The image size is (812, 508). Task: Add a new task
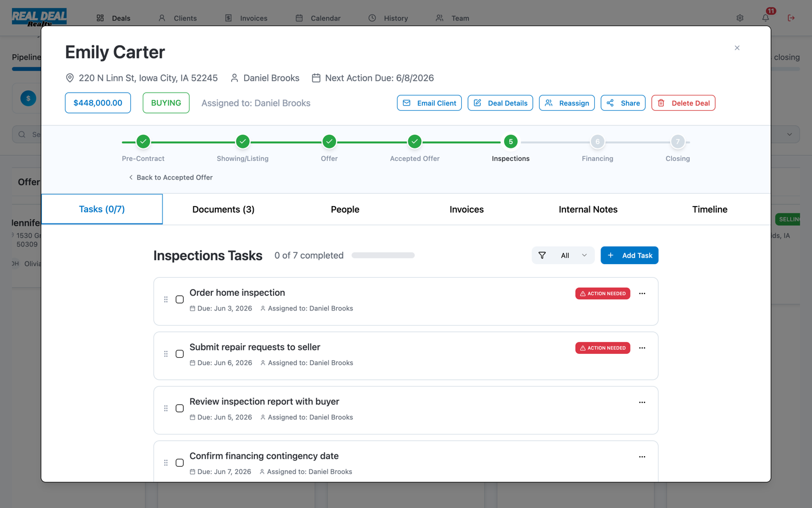(629, 255)
